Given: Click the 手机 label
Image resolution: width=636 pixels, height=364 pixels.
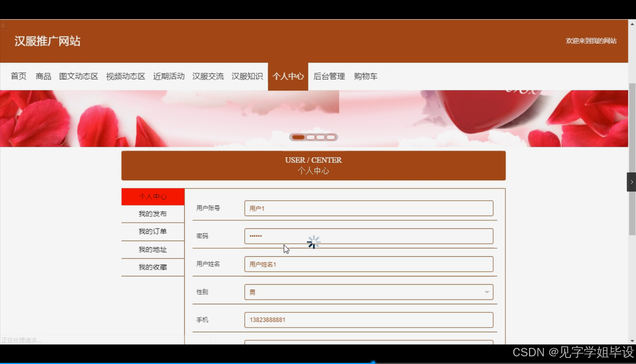Looking at the screenshot, I should [202, 320].
